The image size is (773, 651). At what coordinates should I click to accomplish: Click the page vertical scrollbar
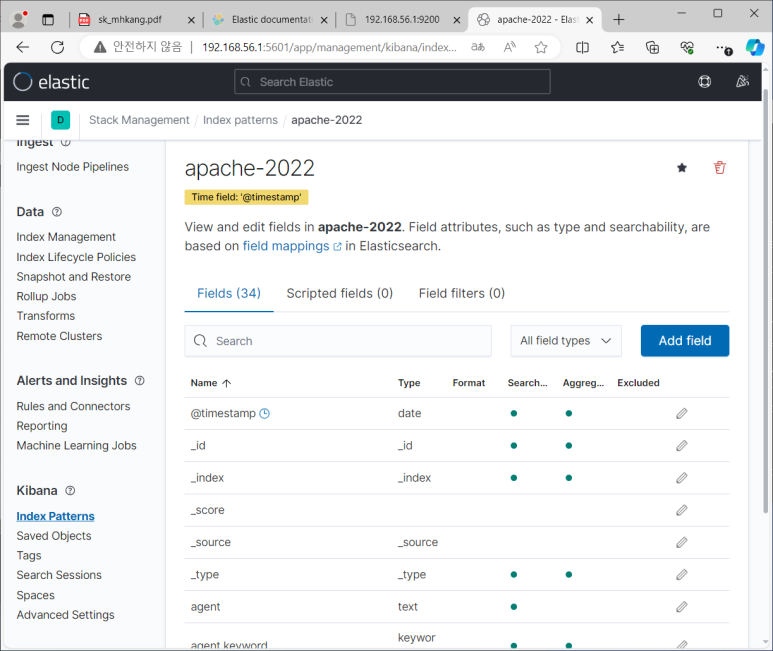click(765, 301)
